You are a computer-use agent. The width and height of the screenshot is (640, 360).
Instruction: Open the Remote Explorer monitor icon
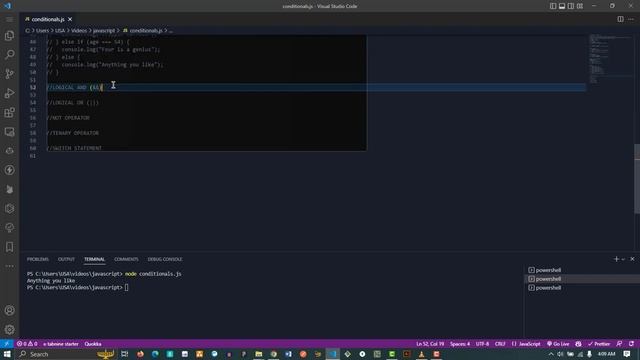click(x=9, y=131)
